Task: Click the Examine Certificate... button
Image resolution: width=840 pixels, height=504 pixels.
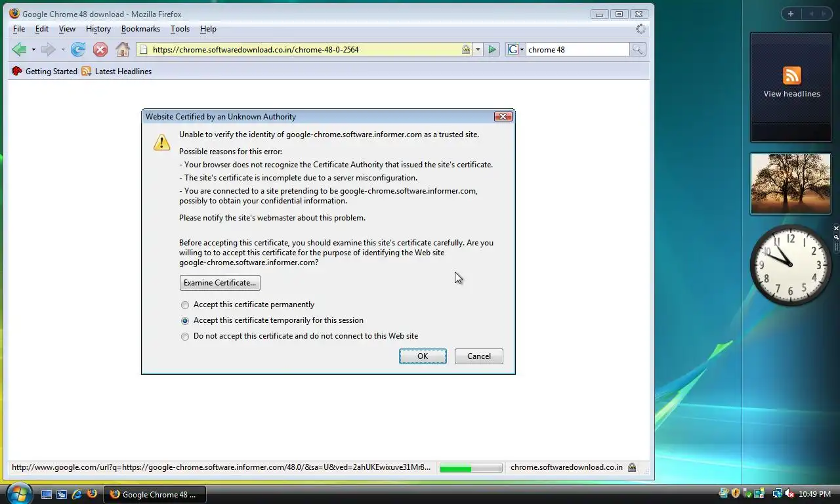Action: [220, 283]
